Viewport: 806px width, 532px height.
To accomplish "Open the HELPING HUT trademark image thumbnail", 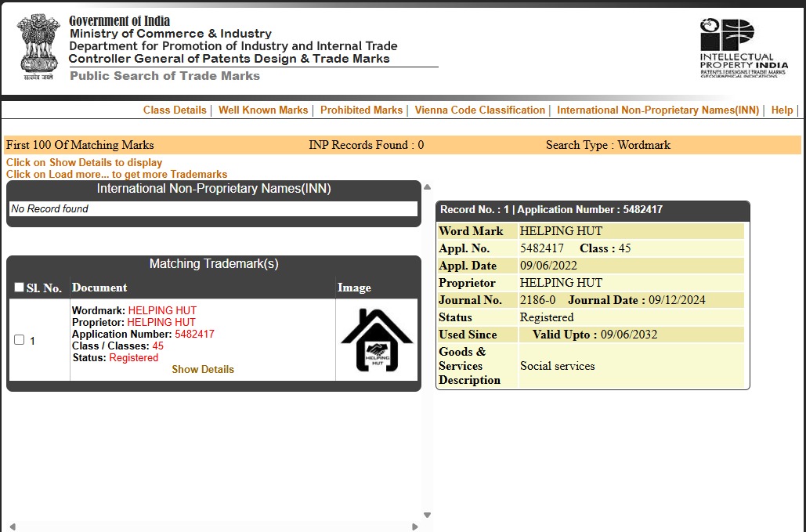I will coord(377,340).
